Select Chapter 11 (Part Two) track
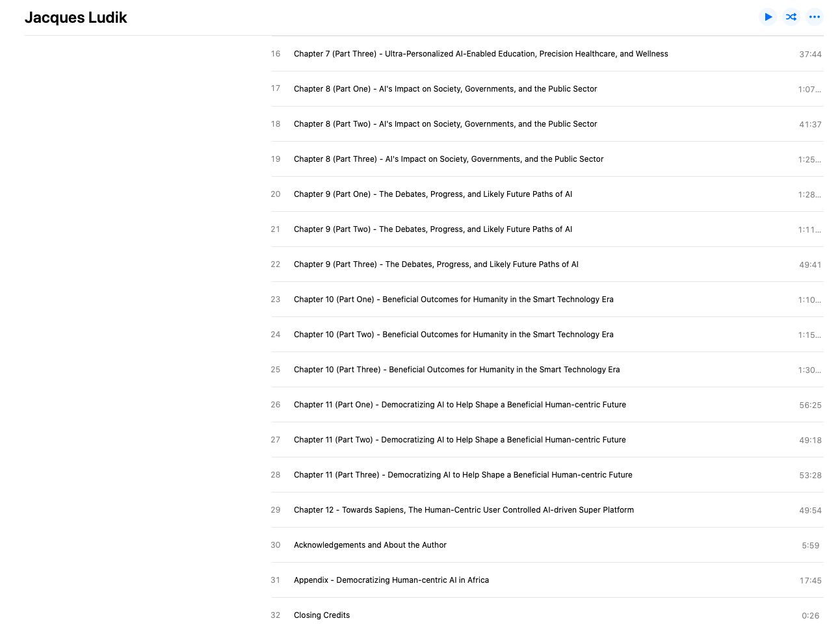This screenshot has width=840, height=627. tap(547, 440)
